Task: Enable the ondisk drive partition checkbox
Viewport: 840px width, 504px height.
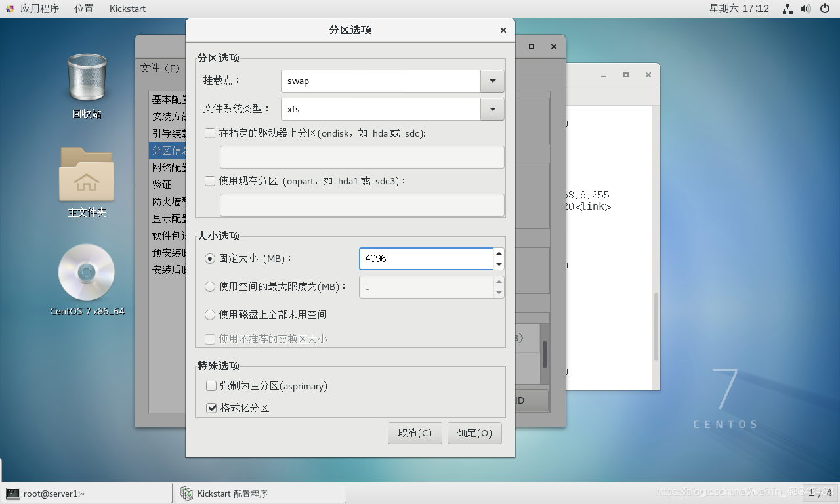Action: click(210, 133)
